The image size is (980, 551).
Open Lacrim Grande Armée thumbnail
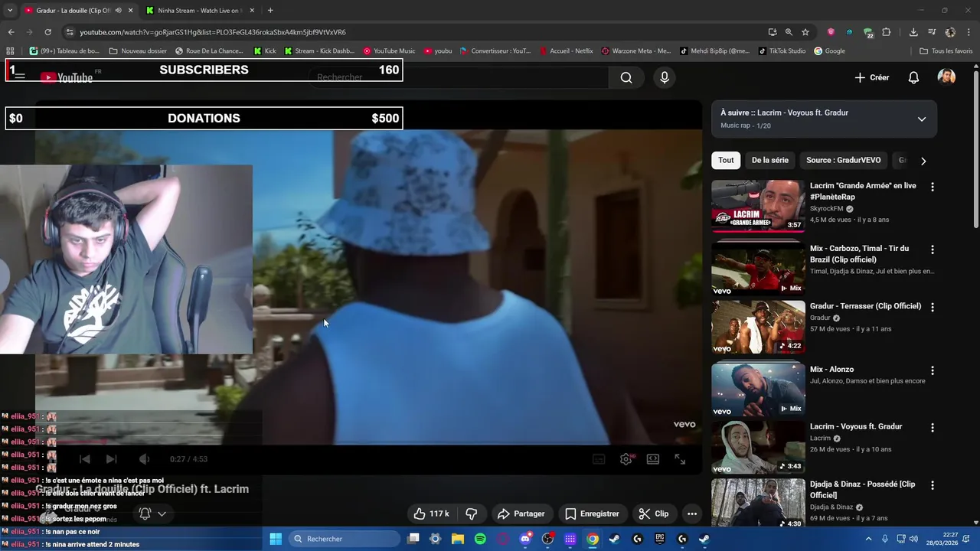[x=758, y=206]
